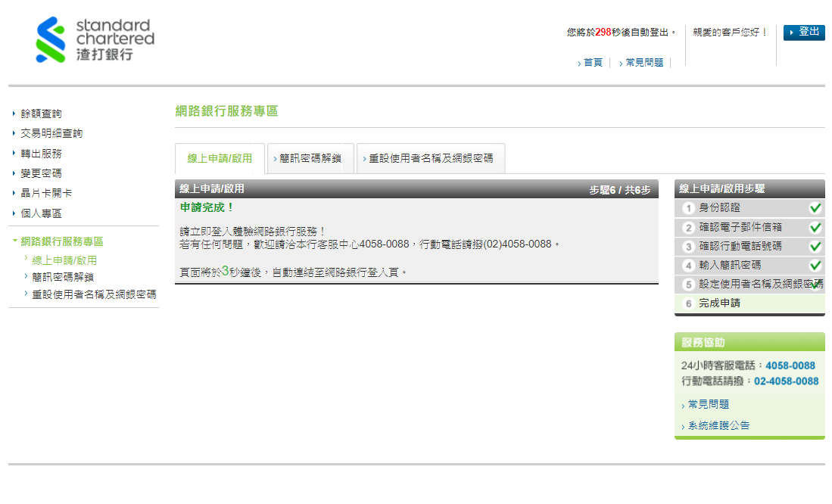The width and height of the screenshot is (832, 504).
Task: Open the 常見問題 link in header
Action: pyautogui.click(x=644, y=63)
